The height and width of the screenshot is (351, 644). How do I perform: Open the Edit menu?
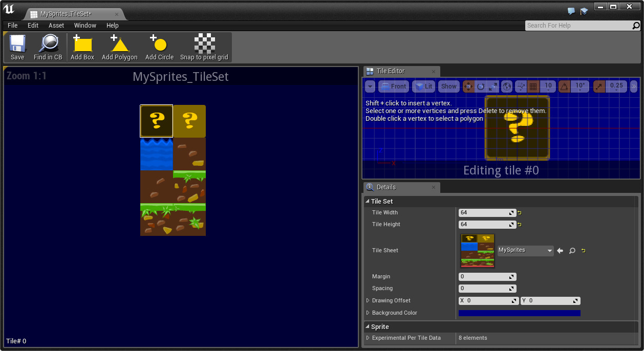(33, 25)
